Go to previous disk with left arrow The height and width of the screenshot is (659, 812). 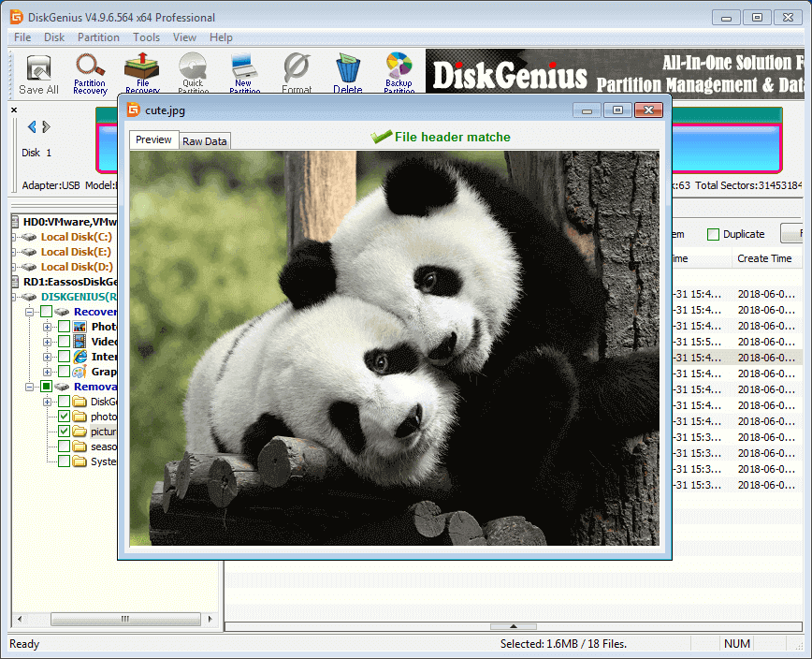click(32, 127)
